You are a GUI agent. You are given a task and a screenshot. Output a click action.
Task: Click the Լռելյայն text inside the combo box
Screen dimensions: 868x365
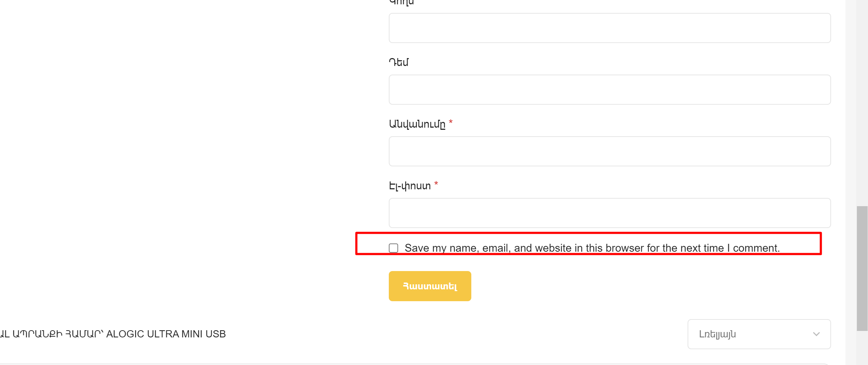717,334
